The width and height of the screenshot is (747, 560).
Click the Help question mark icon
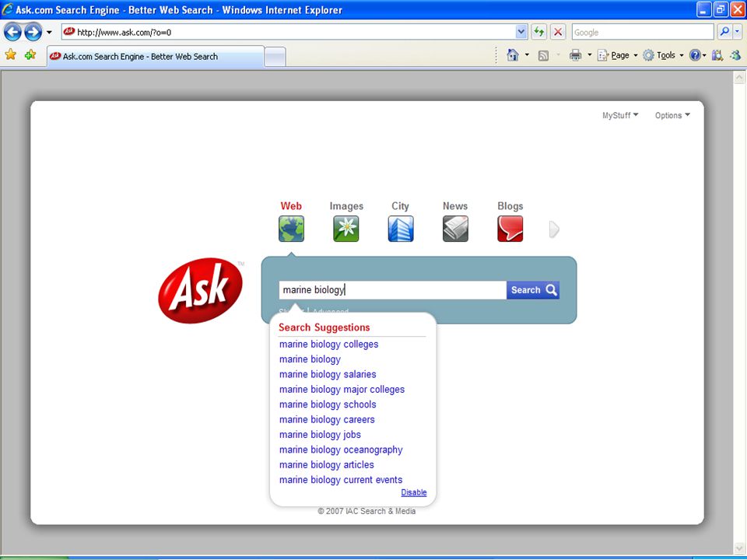695,55
